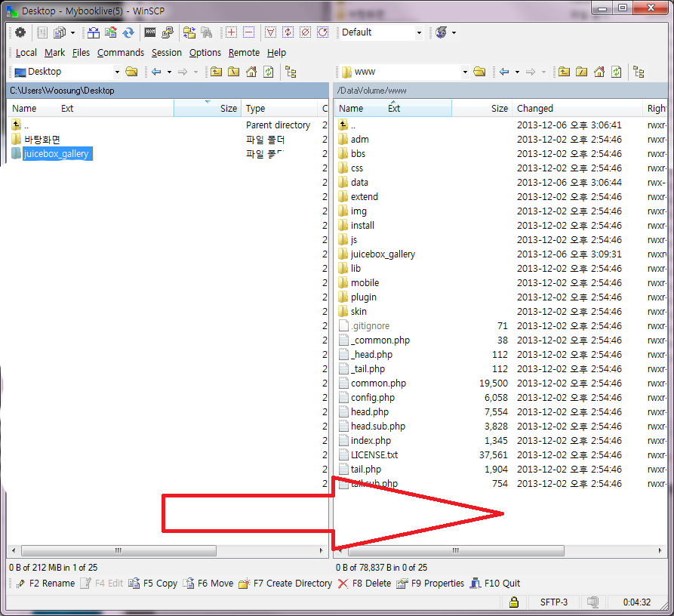Screen dimensions: 674x616
Task: Click the Invert Selection toolbar icon
Action: click(x=288, y=32)
